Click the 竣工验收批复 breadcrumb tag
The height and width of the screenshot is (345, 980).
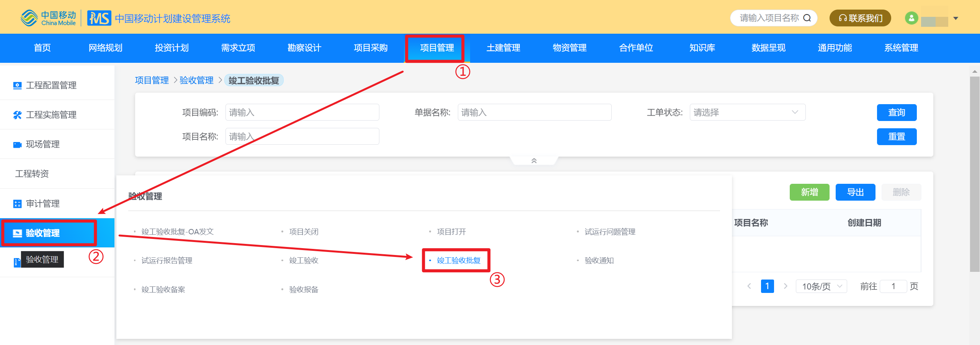pos(254,80)
